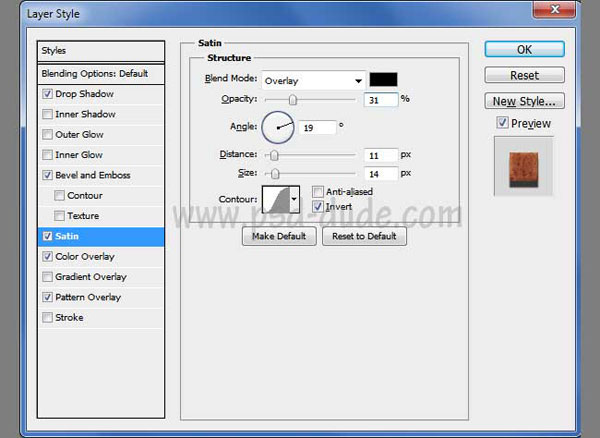This screenshot has height=438, width=600.
Task: Click the Opacity slider handle
Action: (x=293, y=100)
